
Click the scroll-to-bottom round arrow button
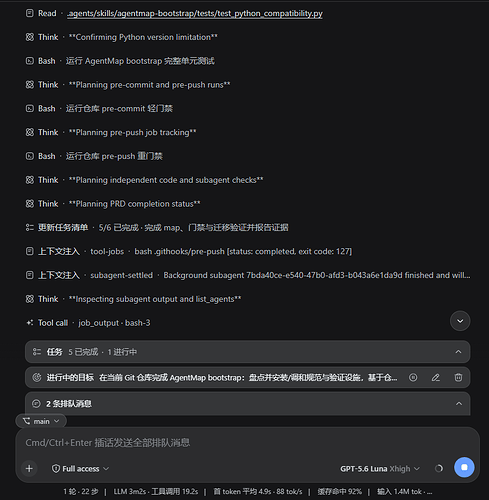point(460,321)
